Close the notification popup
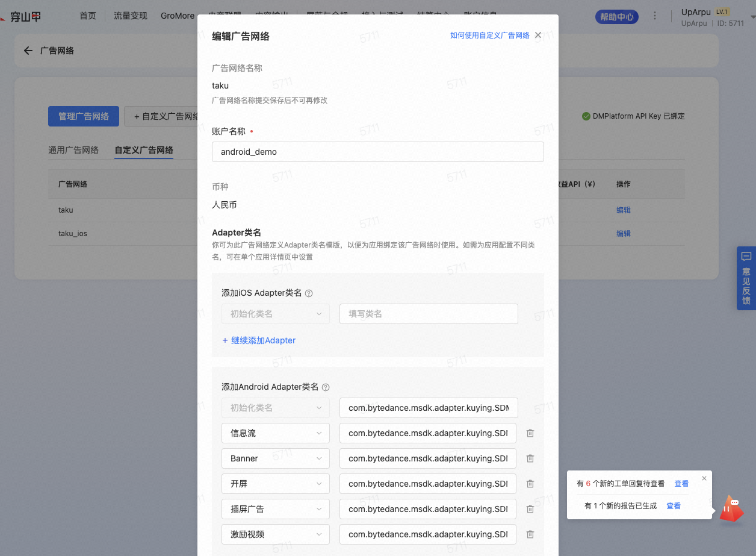The image size is (756, 556). pos(704,478)
